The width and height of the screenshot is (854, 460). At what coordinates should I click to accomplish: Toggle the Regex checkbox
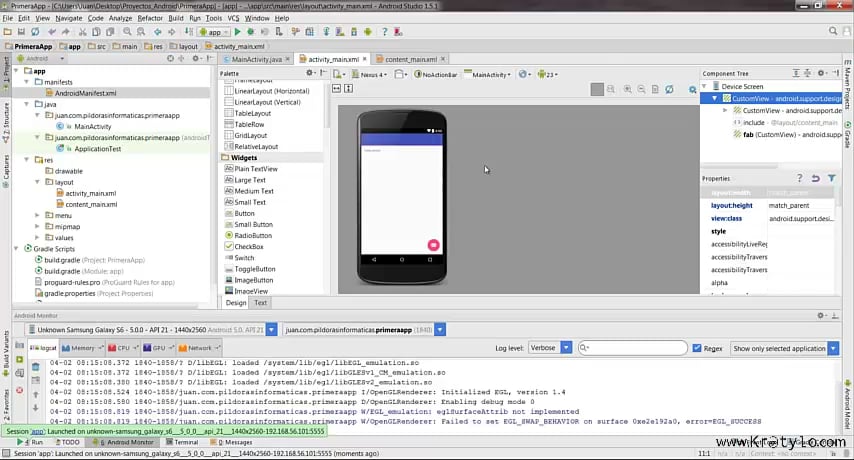[x=697, y=348]
